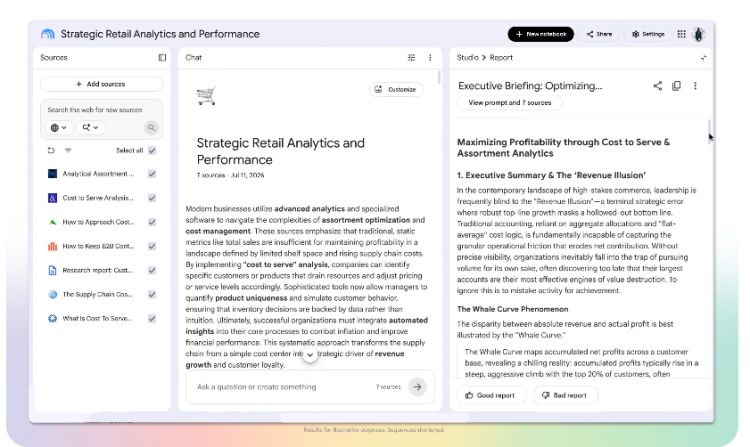Click the search magnifier in Sources
Screen dimensions: 750x447
pos(151,128)
